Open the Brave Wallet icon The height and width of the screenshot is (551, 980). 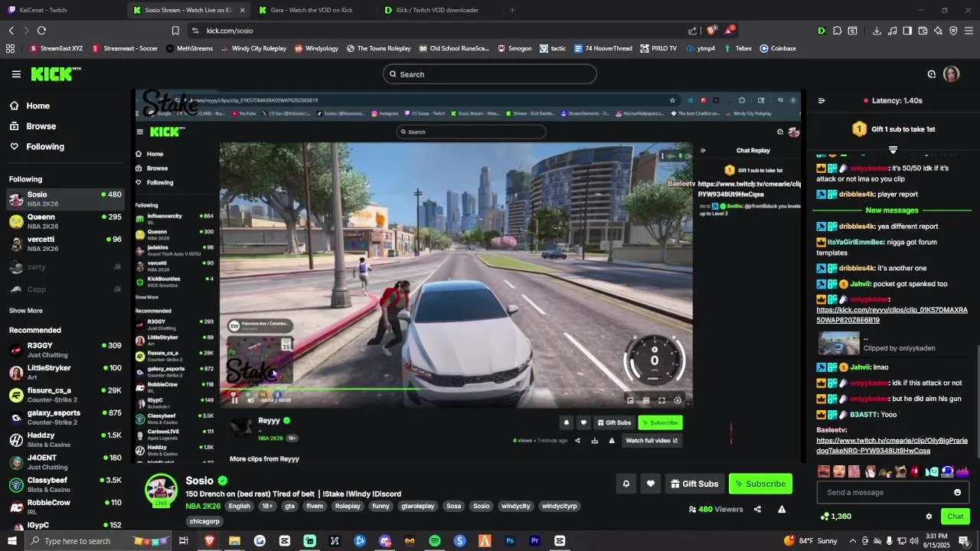click(923, 31)
